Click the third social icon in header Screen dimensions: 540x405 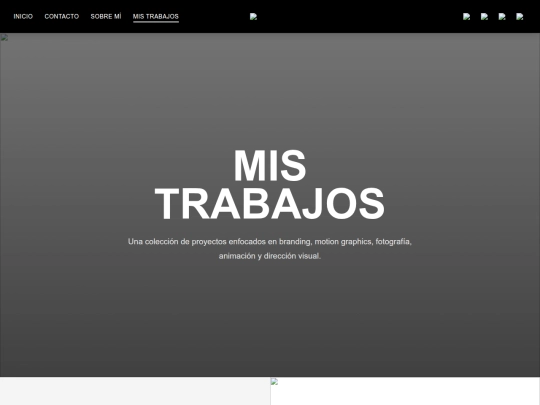tap(502, 17)
